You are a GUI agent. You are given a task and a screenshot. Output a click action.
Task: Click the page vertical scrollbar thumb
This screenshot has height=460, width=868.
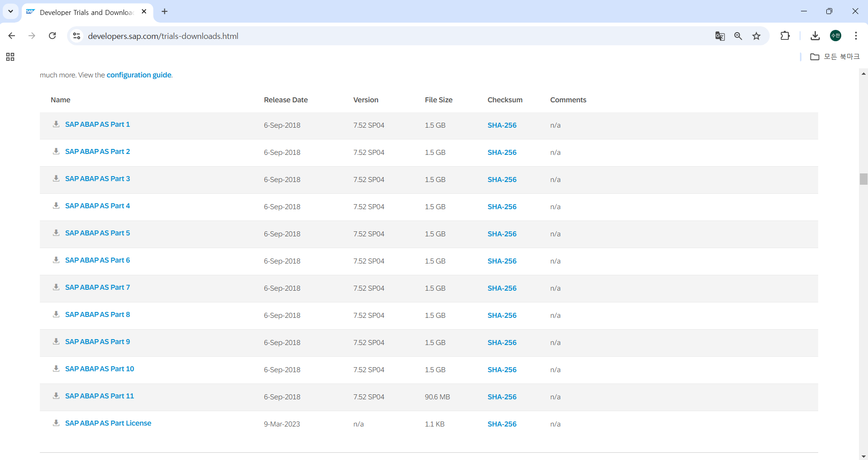(x=863, y=179)
